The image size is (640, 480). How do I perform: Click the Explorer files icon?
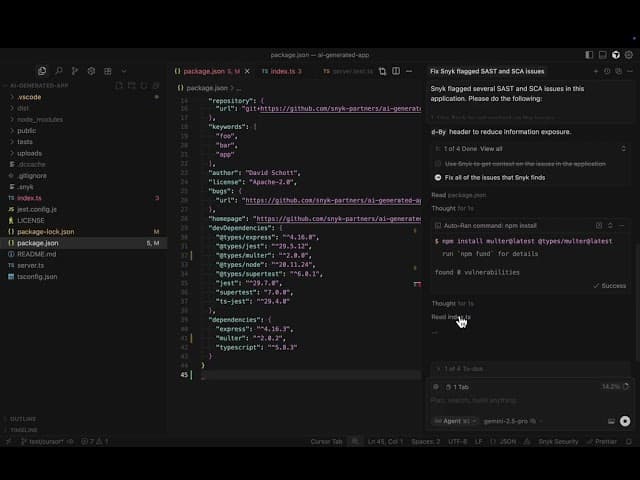click(42, 71)
